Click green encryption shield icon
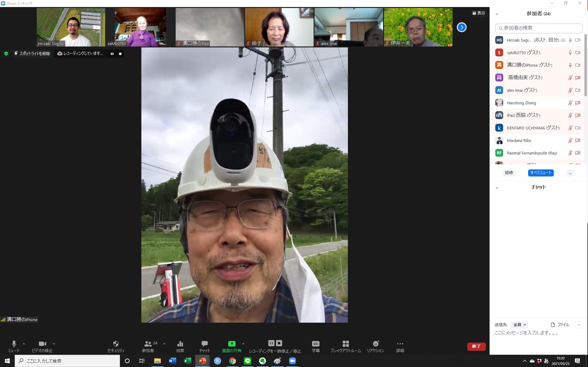588x367 pixels. (x=6, y=54)
